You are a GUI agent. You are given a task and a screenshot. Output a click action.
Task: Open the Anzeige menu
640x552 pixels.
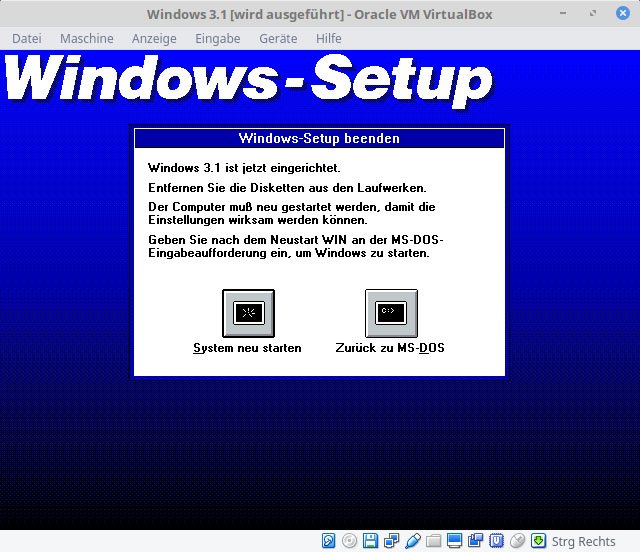tap(154, 38)
